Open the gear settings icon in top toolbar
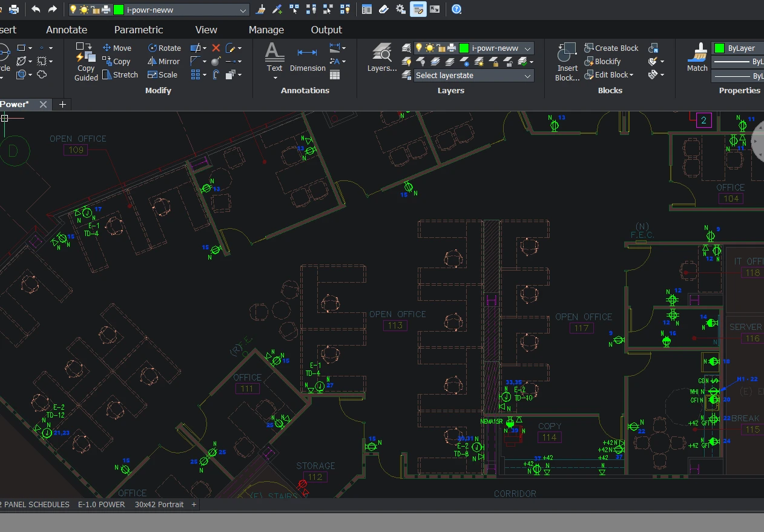 (x=401, y=9)
